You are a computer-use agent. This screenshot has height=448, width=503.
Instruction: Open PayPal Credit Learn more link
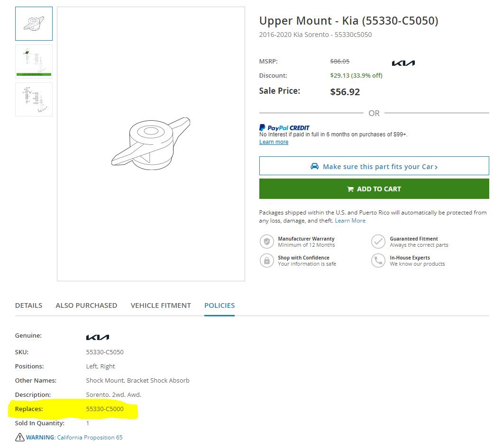point(274,142)
